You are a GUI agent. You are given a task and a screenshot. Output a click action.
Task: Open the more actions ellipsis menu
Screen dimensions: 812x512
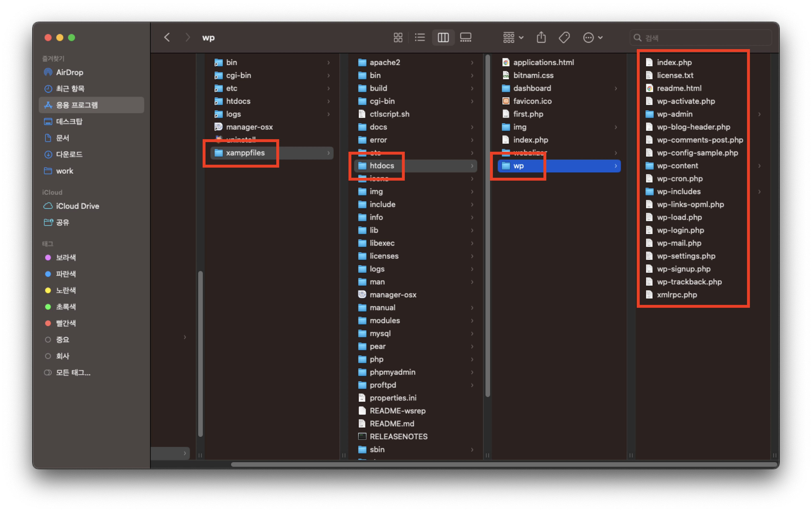(593, 38)
